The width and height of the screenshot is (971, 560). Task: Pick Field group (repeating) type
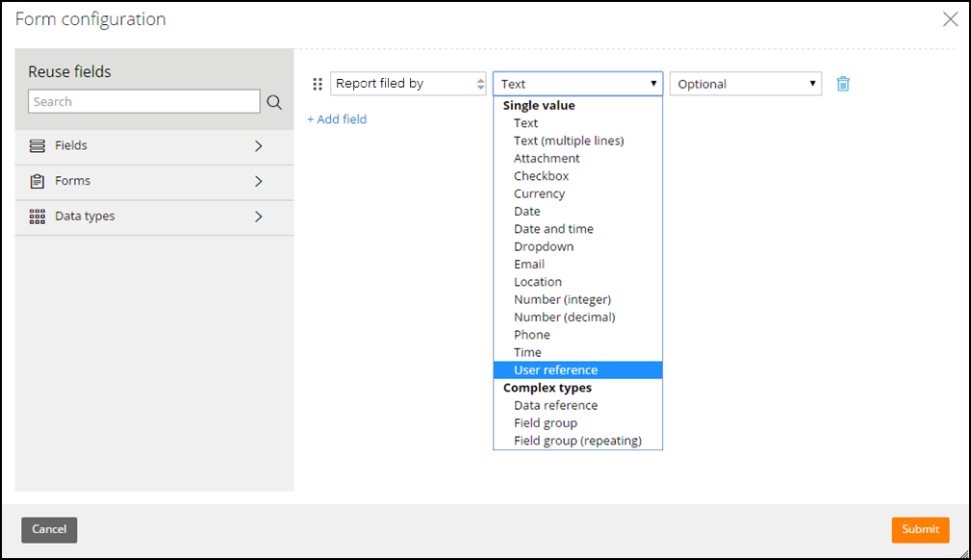click(x=577, y=441)
